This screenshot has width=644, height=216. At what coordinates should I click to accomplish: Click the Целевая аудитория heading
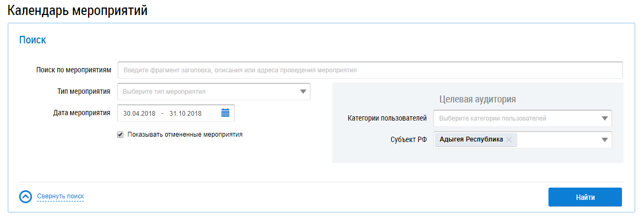tap(477, 99)
